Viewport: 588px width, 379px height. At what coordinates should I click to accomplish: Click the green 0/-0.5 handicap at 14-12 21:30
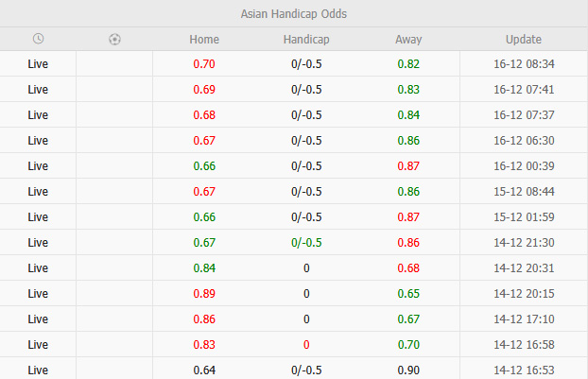pos(306,243)
